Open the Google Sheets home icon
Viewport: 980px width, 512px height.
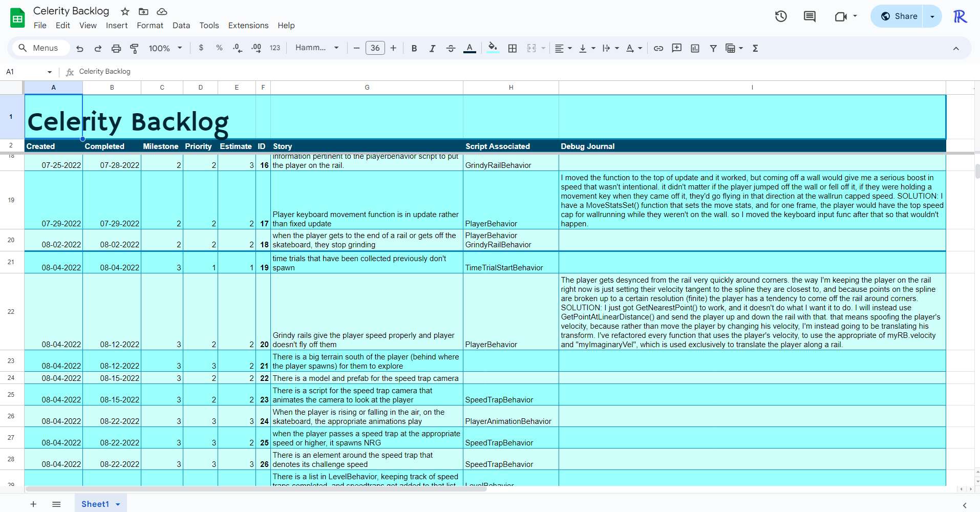[x=17, y=18]
